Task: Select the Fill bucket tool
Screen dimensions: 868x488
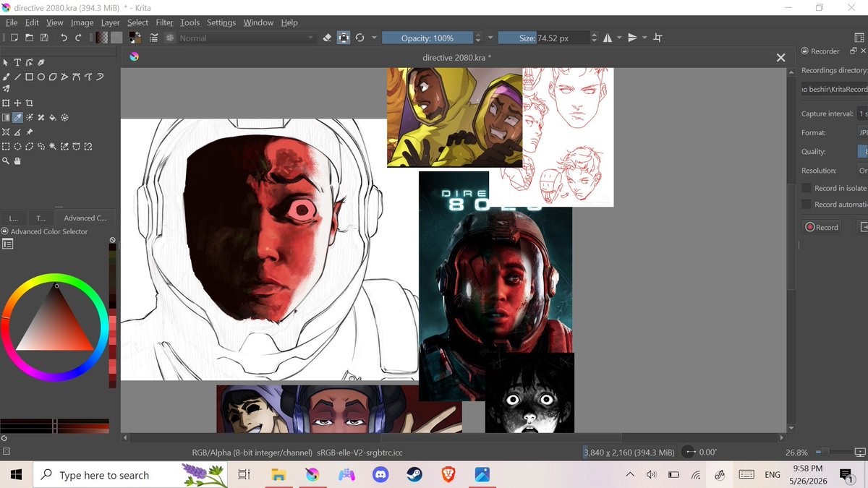Action: (53, 118)
